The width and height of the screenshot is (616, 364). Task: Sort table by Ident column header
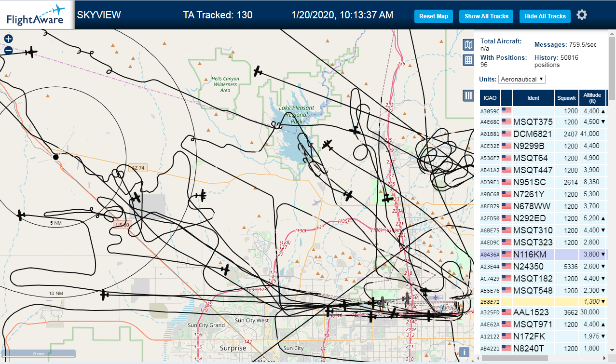point(533,98)
